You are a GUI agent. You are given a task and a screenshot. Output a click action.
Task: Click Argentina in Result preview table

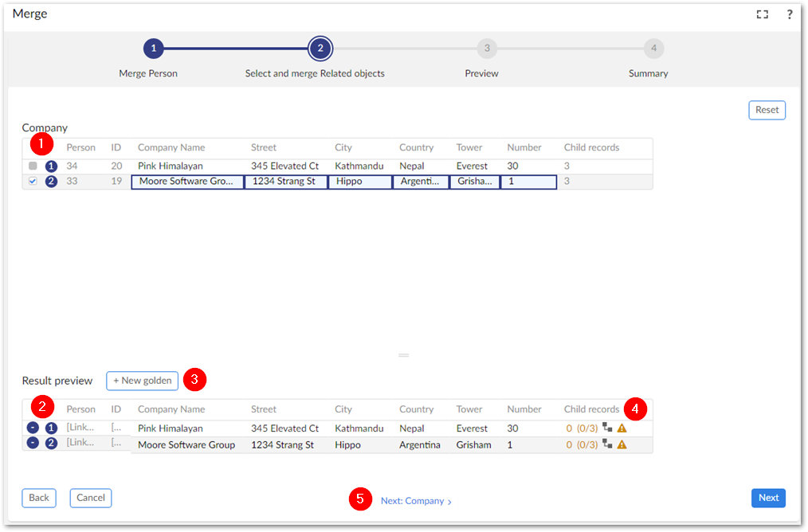419,444
